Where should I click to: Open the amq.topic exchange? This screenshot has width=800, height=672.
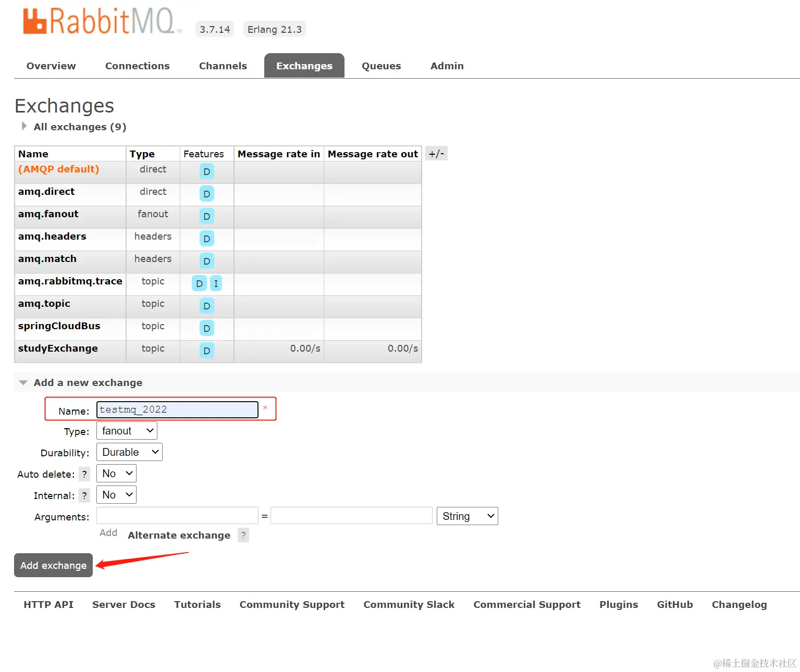pos(44,304)
